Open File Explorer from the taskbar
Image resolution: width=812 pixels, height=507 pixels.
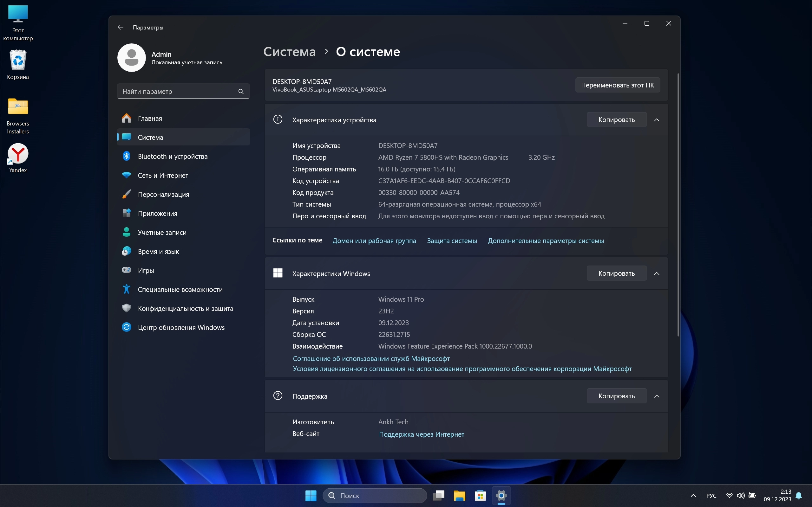click(x=459, y=496)
